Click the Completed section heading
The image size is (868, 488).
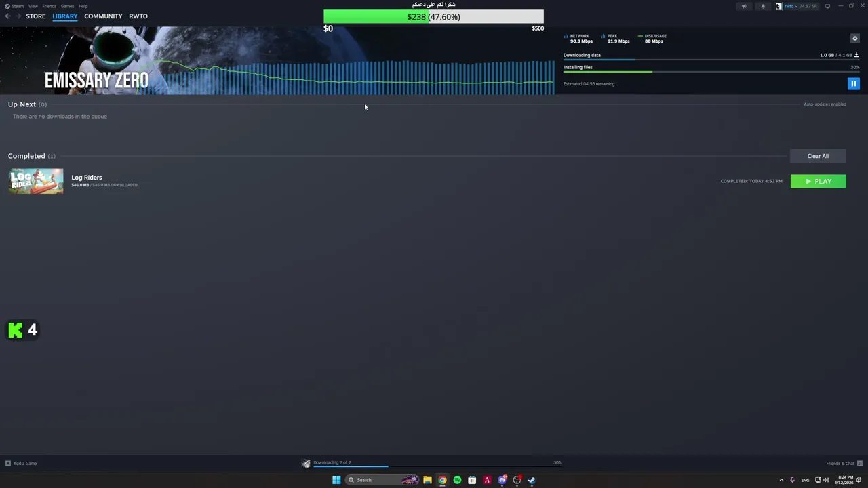[26, 156]
